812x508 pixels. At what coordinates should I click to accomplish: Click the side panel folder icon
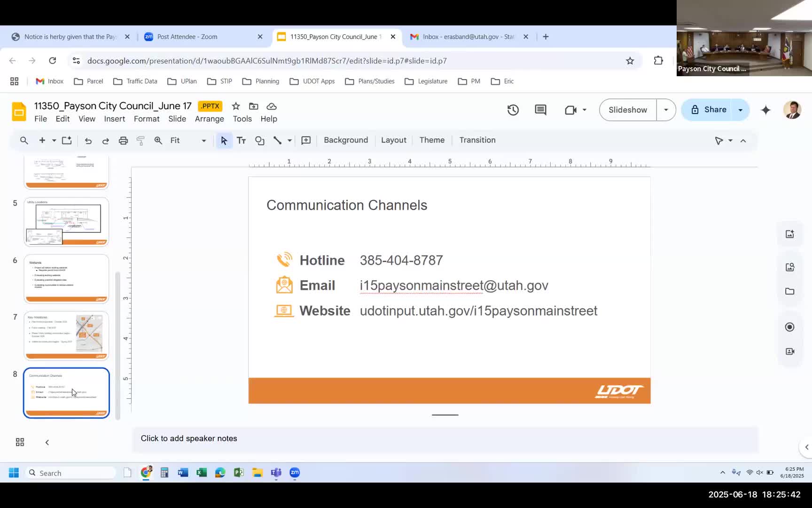(789, 291)
